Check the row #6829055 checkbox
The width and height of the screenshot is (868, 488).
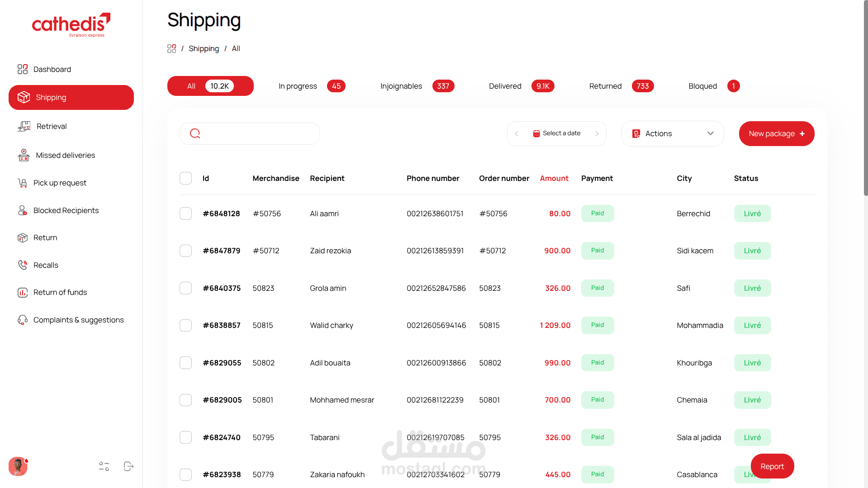point(185,363)
